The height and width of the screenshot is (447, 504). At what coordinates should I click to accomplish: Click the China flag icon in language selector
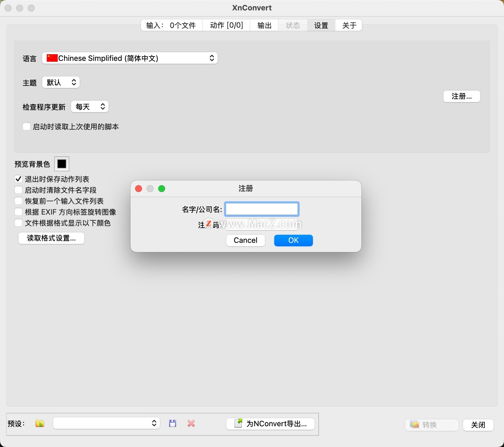pos(52,58)
